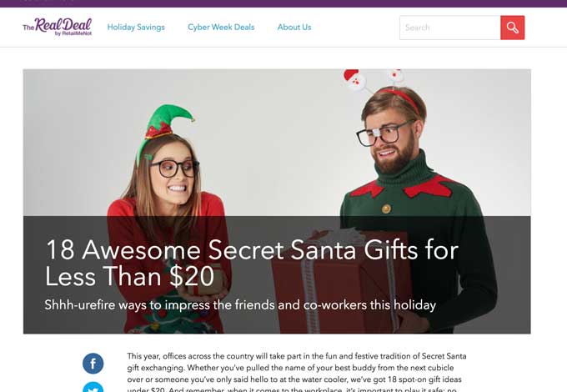Click the woman wearing the green elf hat
The image size is (567, 392).
tap(170, 217)
